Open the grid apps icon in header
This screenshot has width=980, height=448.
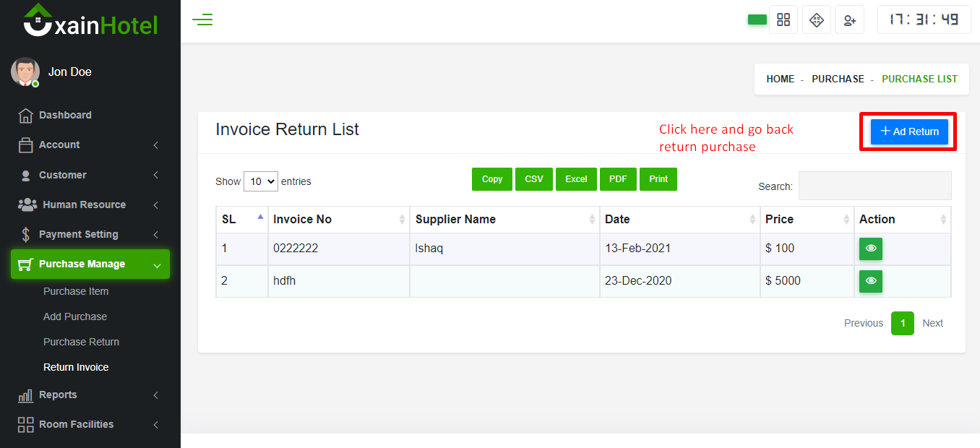(x=783, y=20)
